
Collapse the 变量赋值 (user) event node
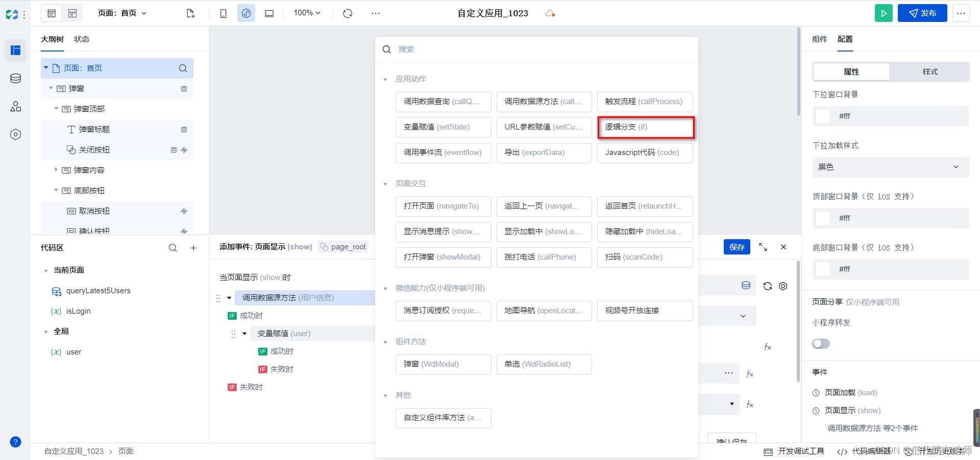pos(244,334)
